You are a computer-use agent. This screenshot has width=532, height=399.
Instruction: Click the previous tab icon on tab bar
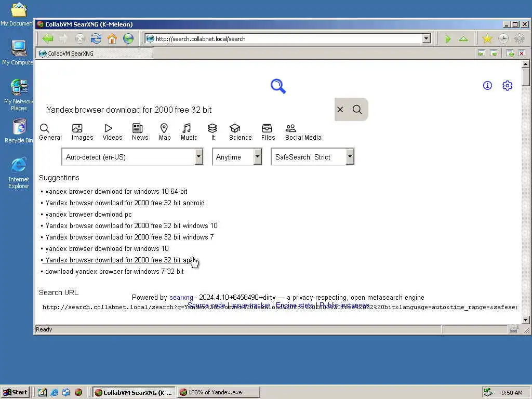[482, 54]
